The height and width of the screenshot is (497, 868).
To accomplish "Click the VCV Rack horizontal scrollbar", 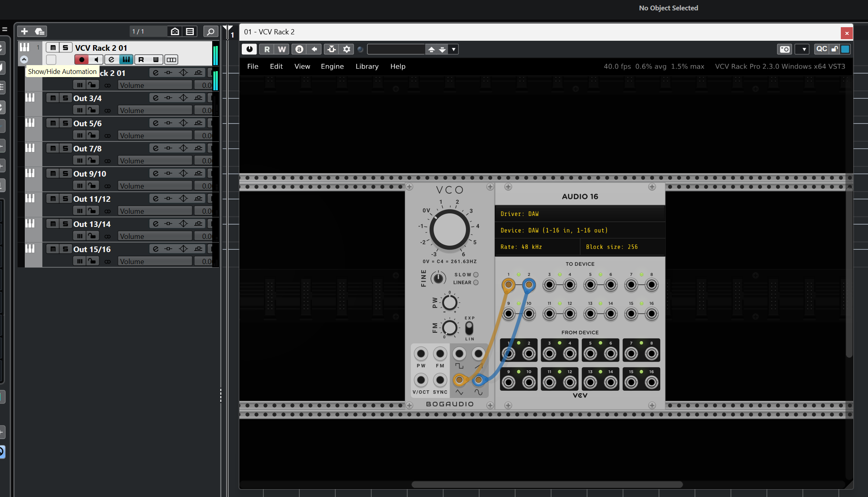I will tap(547, 485).
